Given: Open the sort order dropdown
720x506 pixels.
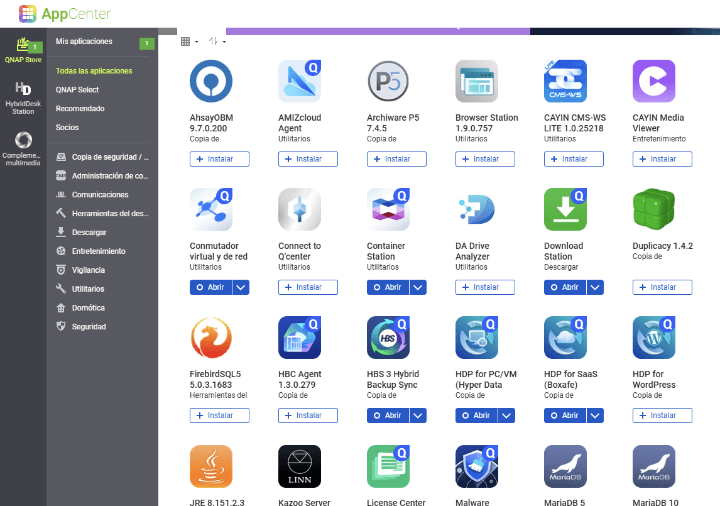Looking at the screenshot, I should point(217,41).
